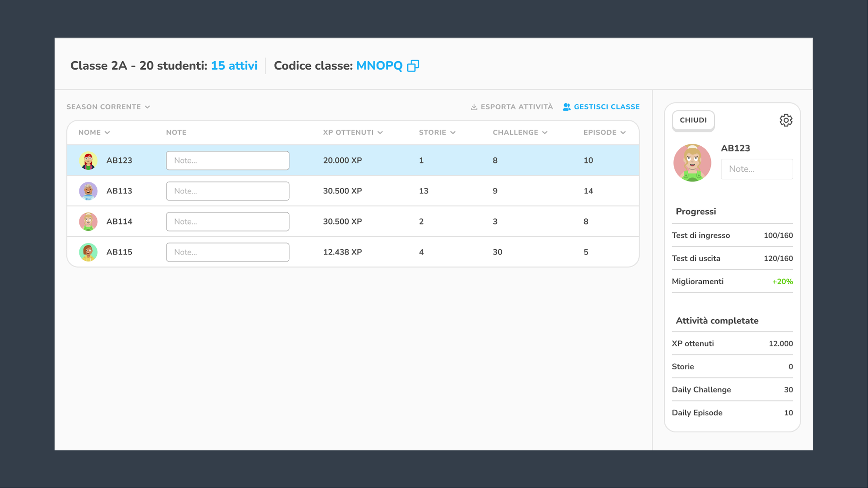Viewport: 868px width, 488px height.
Task: Click the Attività completate heading
Action: 717,321
